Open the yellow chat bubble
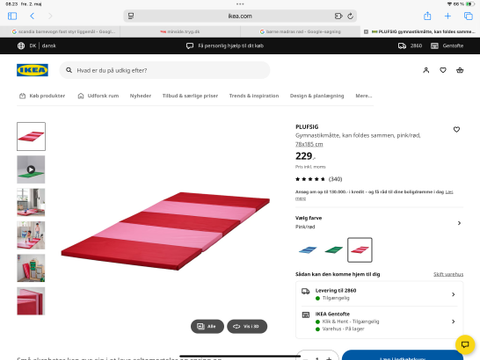Image resolution: width=480 pixels, height=360 pixels. click(x=465, y=344)
